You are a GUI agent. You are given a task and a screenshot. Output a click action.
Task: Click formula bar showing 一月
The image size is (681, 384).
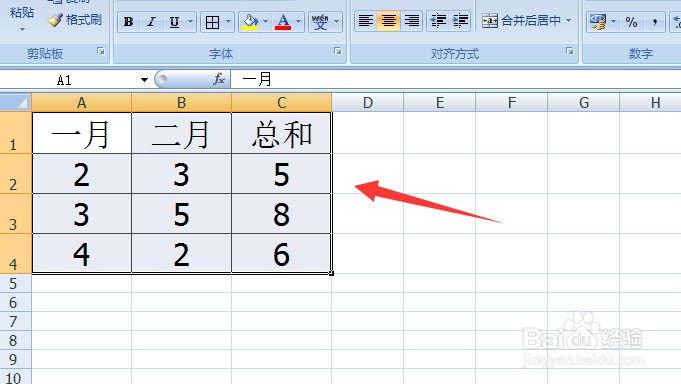(456, 79)
